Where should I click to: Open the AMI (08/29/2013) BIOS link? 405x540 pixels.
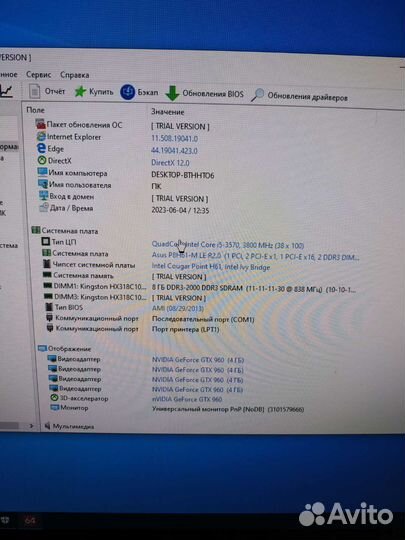pos(178,308)
